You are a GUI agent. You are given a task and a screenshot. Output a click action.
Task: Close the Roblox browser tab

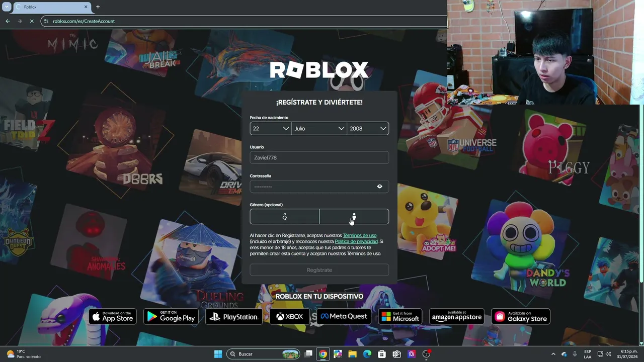pos(86,7)
